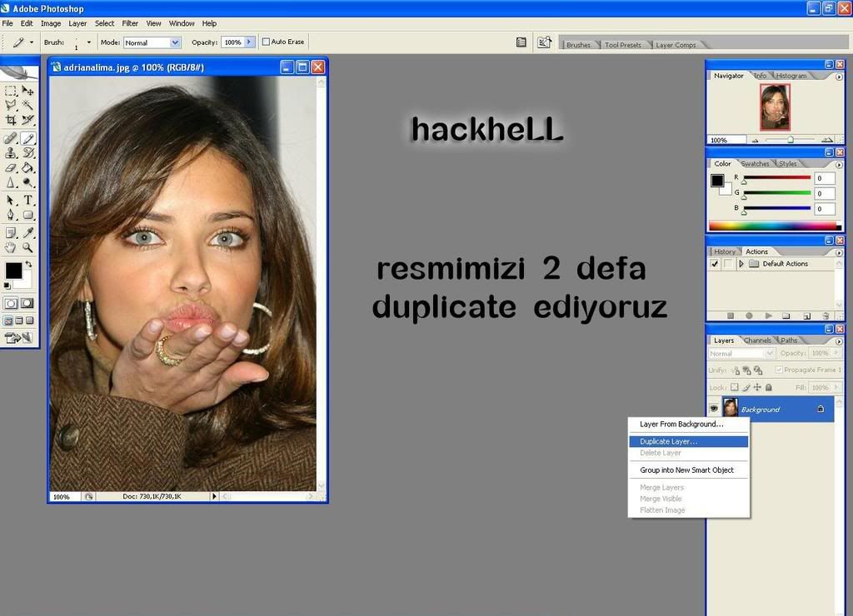Select the Move tool
Viewport: 853px width, 616px height.
pyautogui.click(x=27, y=91)
